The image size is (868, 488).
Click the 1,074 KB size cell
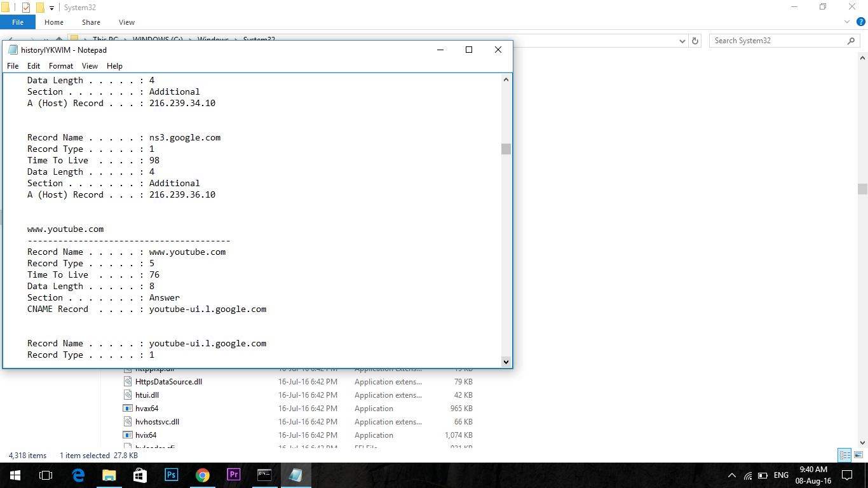[459, 435]
